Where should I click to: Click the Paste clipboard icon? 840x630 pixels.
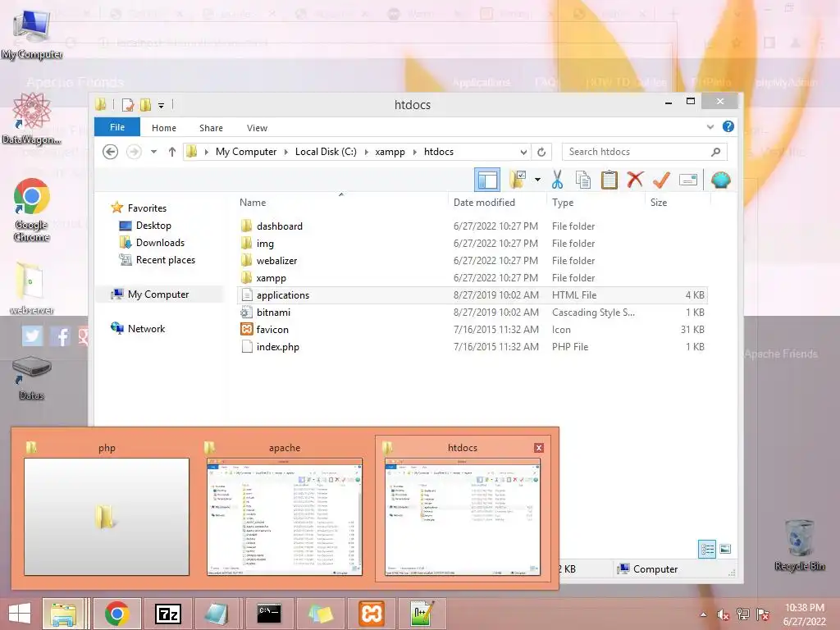click(609, 180)
